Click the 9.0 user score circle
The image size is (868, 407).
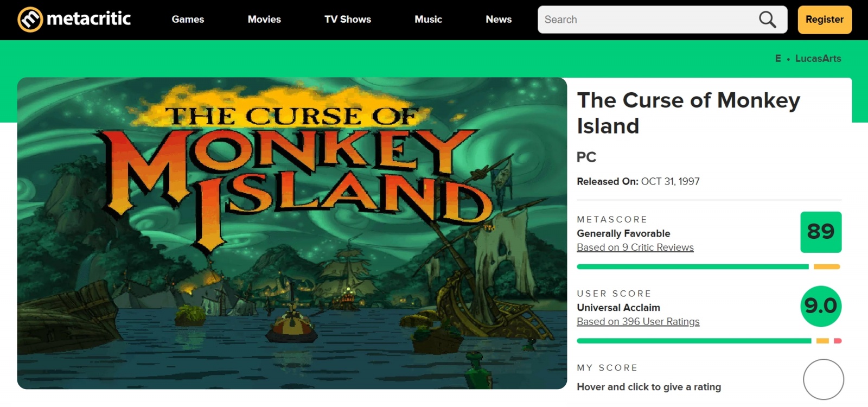coord(820,306)
